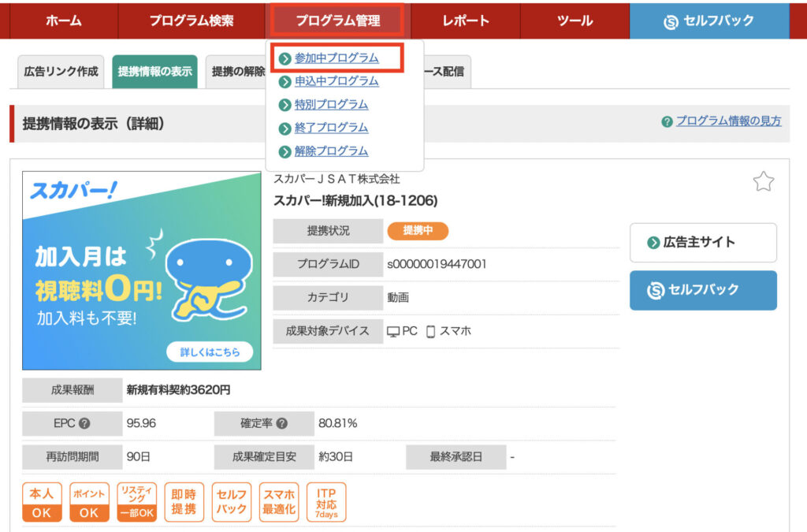Switch to the 広告リンク作成 tab
This screenshot has width=807, height=532.
(x=61, y=72)
